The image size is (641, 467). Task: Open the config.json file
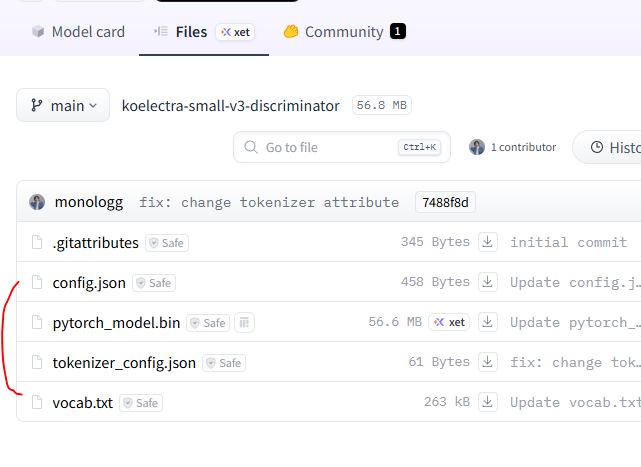pyautogui.click(x=89, y=283)
